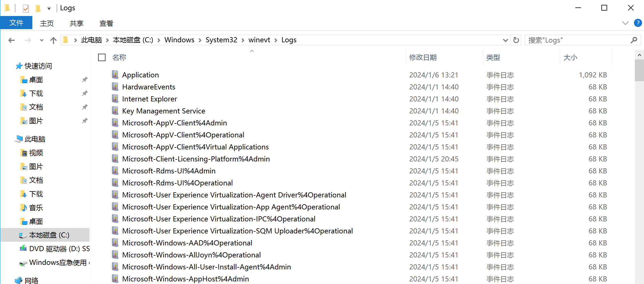644x284 pixels.
Task: Open the address bar history dropdown
Action: coord(505,40)
